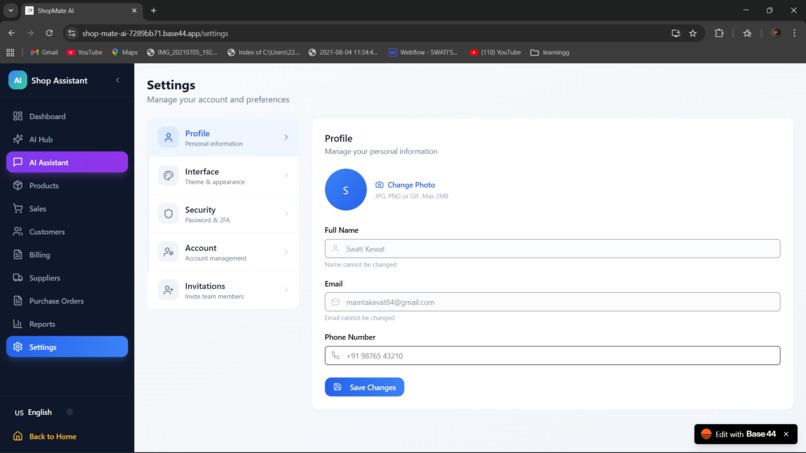The image size is (806, 453).
Task: Click the Purchase Orders icon
Action: pos(18,301)
